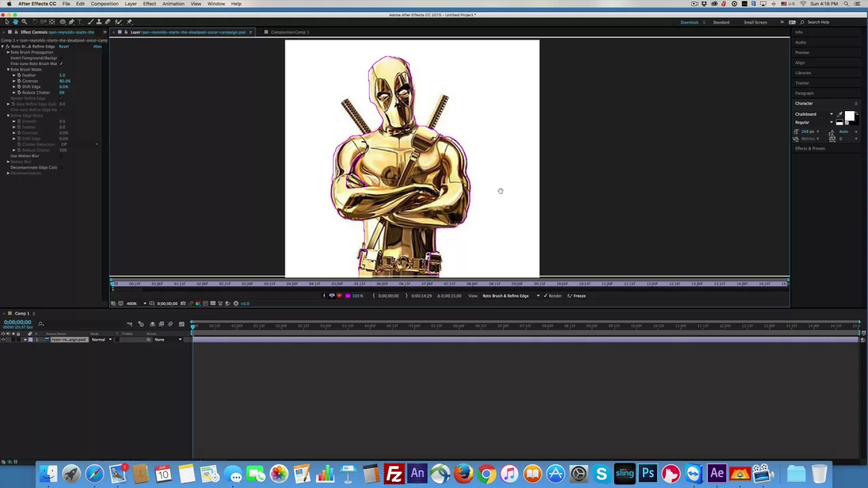Click the reset exposure icon in viewer
The image size is (868, 488).
pyautogui.click(x=236, y=303)
